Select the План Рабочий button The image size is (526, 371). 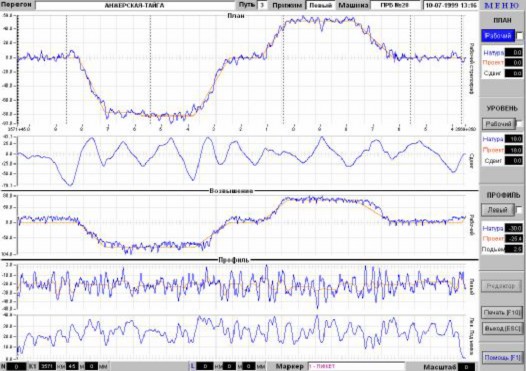[x=498, y=36]
